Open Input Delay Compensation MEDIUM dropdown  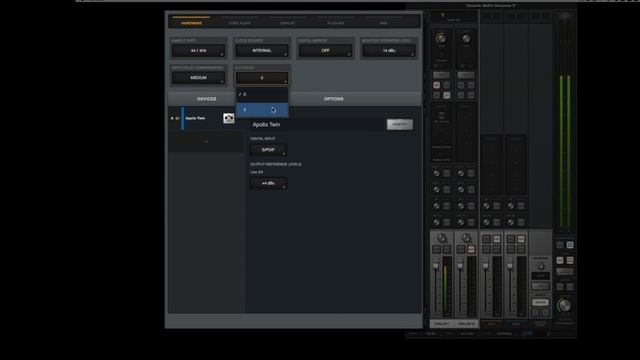coord(198,78)
